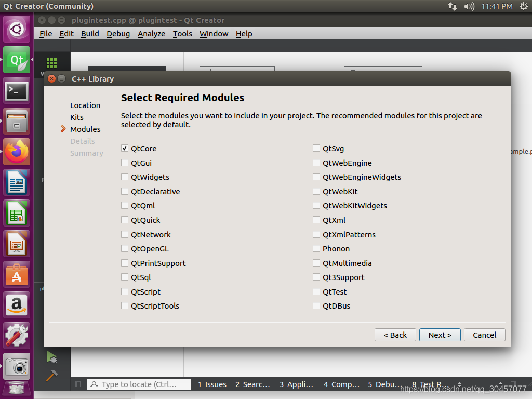Click Qt Creator launcher icon

[17, 60]
